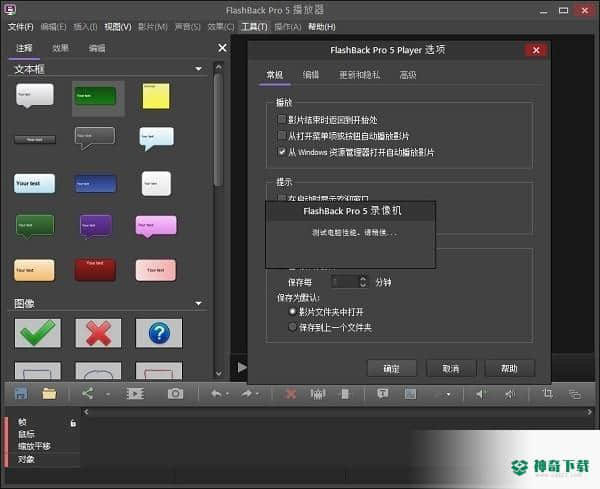Click the green Share toolbar icon
The image size is (600, 489).
point(88,393)
